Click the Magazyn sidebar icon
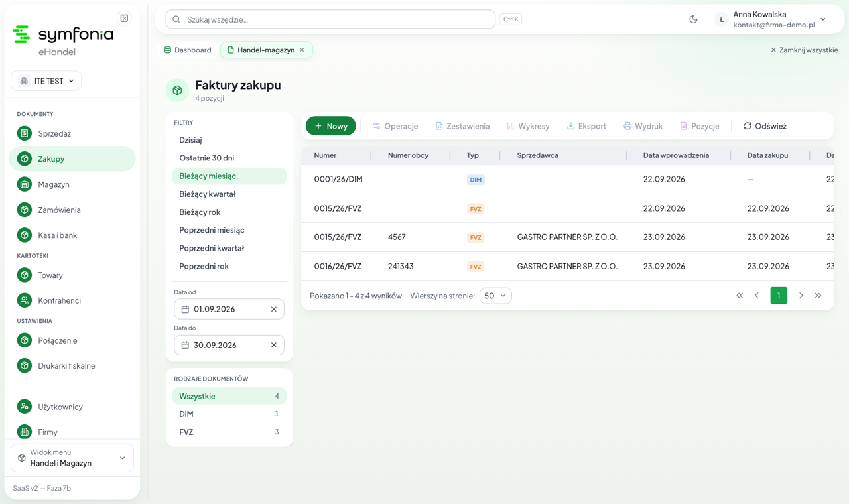Viewport: 849px width, 504px height. (x=25, y=184)
